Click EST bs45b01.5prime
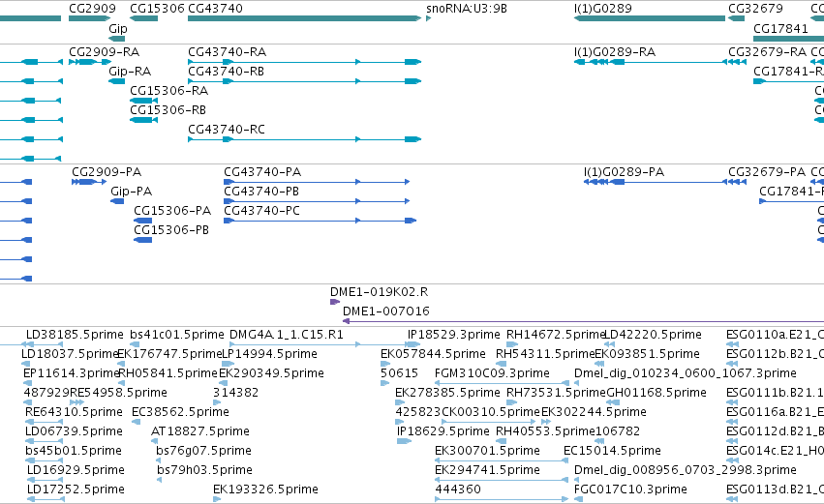The height and width of the screenshot is (504, 824). pos(74,451)
